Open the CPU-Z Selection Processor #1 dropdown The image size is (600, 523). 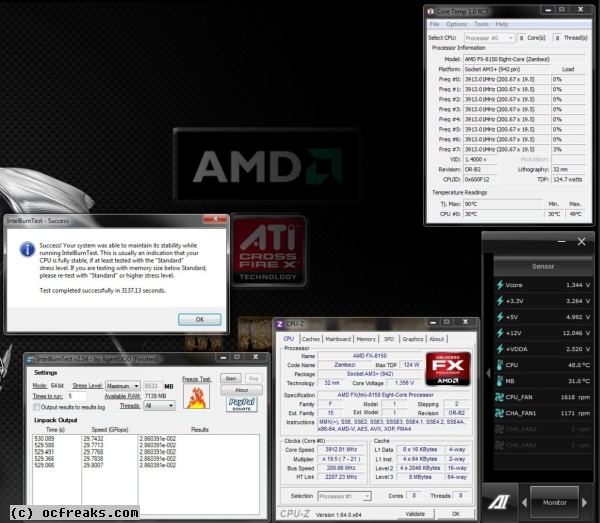pos(344,496)
